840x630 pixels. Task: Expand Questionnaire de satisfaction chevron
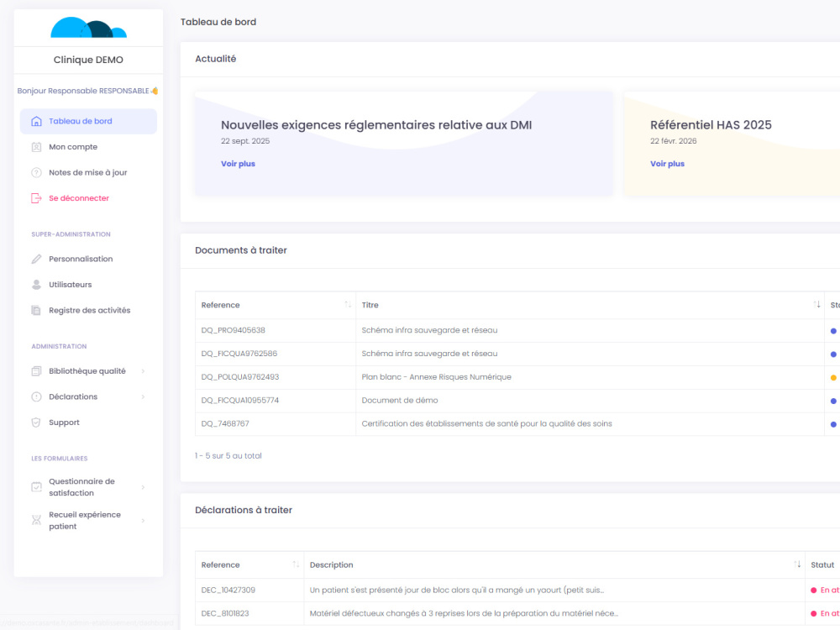pos(143,487)
